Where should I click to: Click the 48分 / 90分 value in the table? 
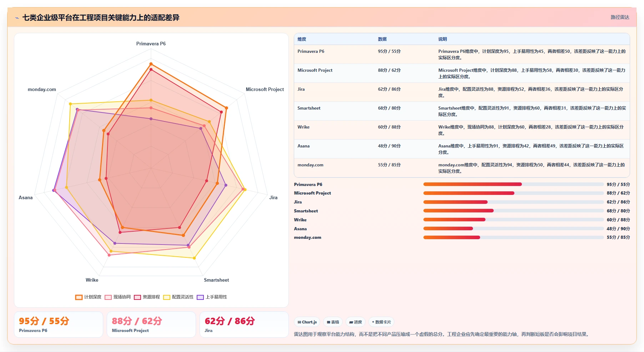point(389,146)
